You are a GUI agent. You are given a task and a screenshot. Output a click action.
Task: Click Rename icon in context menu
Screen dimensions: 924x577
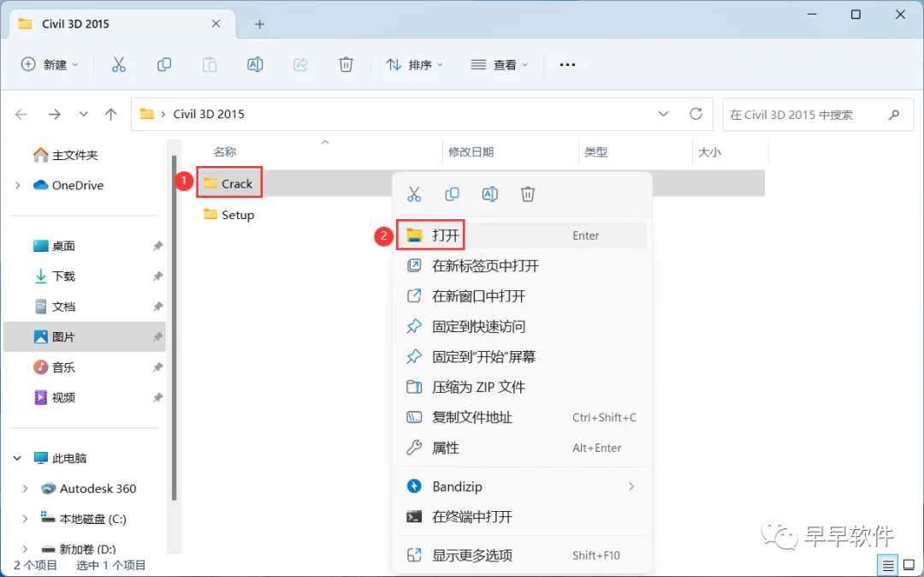[489, 194]
